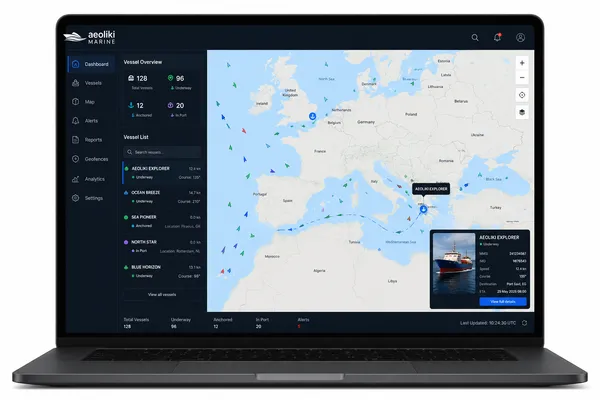Click the Dashboard home icon
This screenshot has height=400, width=600.
pos(76,64)
